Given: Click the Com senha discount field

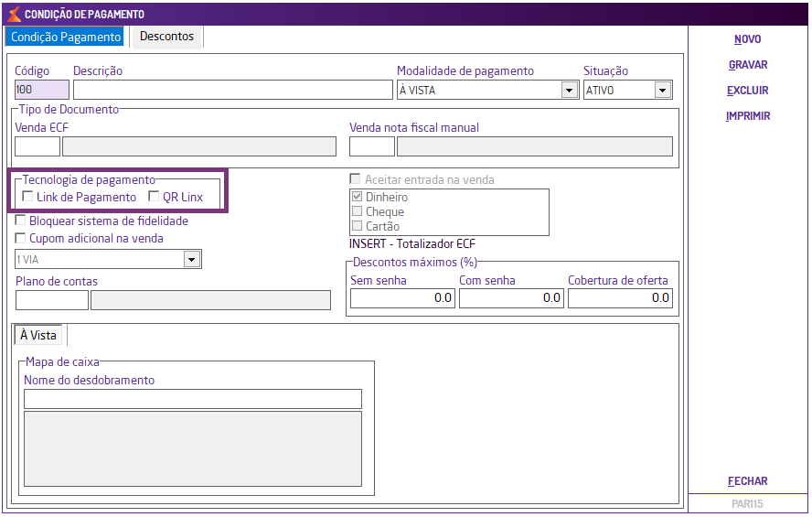Looking at the screenshot, I should click(x=511, y=298).
